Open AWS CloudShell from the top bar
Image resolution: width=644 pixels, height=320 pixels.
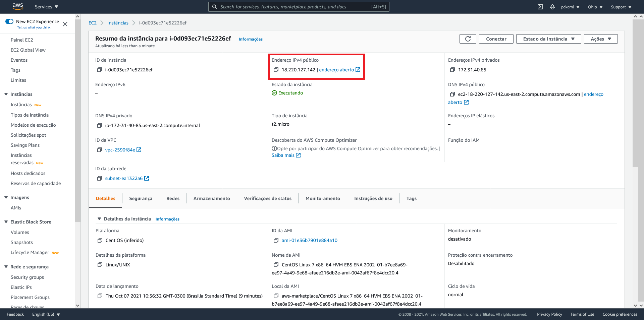(x=540, y=6)
